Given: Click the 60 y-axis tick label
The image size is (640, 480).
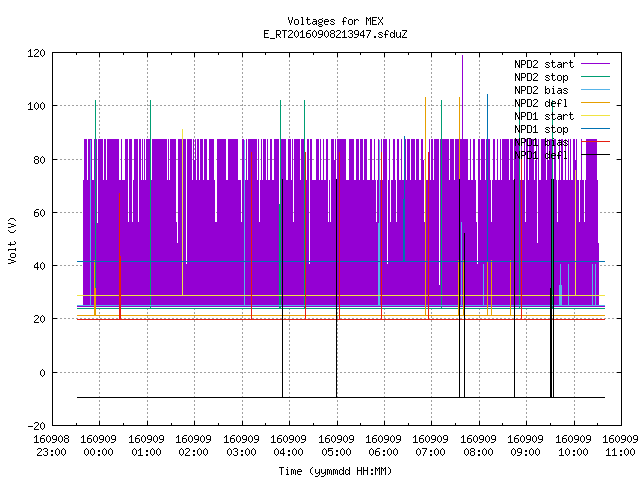Looking at the screenshot, I should tap(39, 213).
